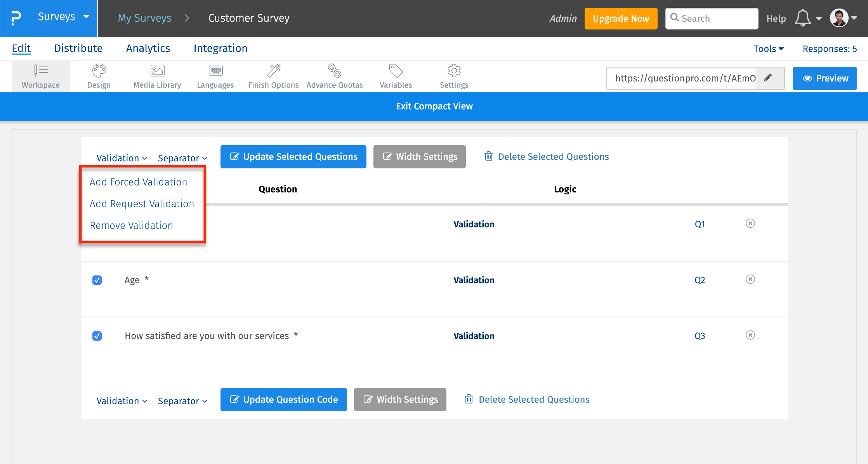Open survey Settings
This screenshot has height=464, width=868.
pyautogui.click(x=453, y=76)
